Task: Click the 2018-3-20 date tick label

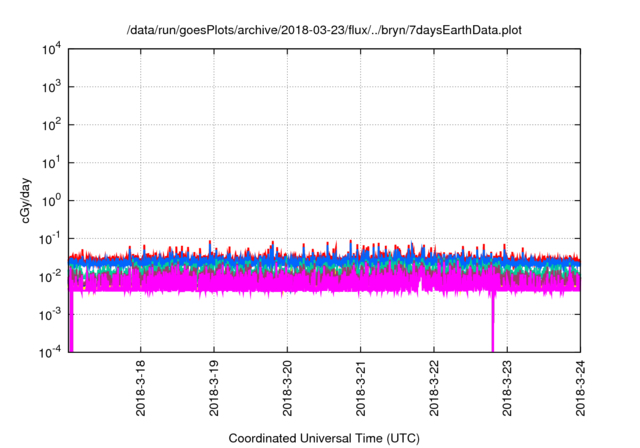Action: 287,388
